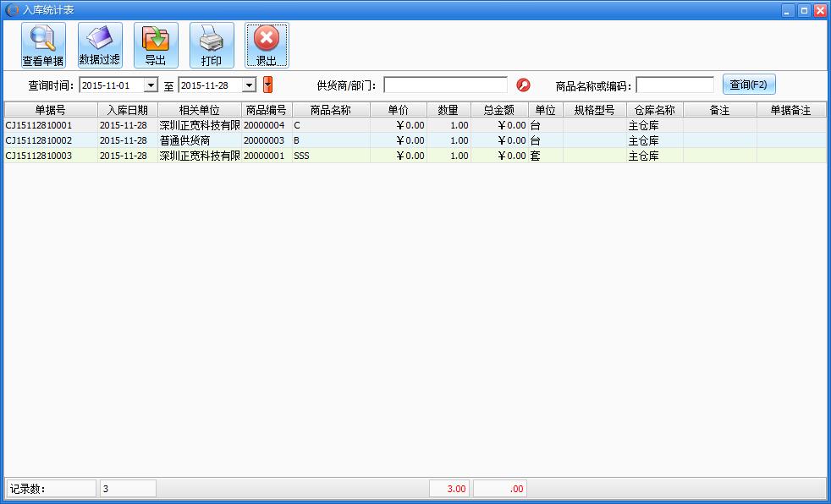The height and width of the screenshot is (504, 831).
Task: Click product code 20000004 cell
Action: 267,125
